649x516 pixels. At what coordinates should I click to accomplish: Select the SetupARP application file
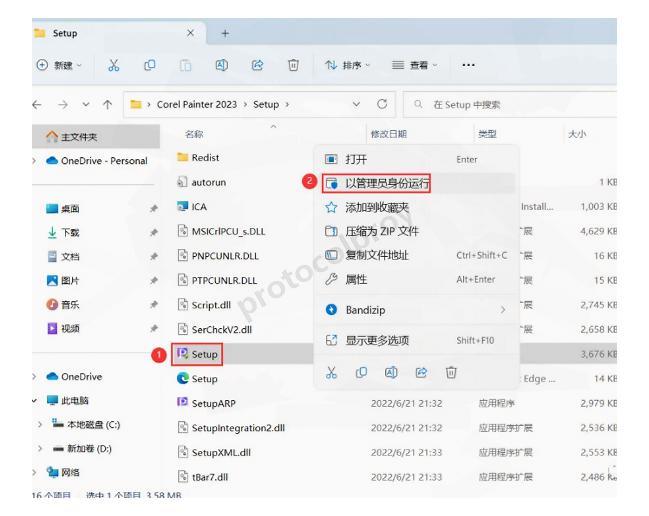pos(206,403)
